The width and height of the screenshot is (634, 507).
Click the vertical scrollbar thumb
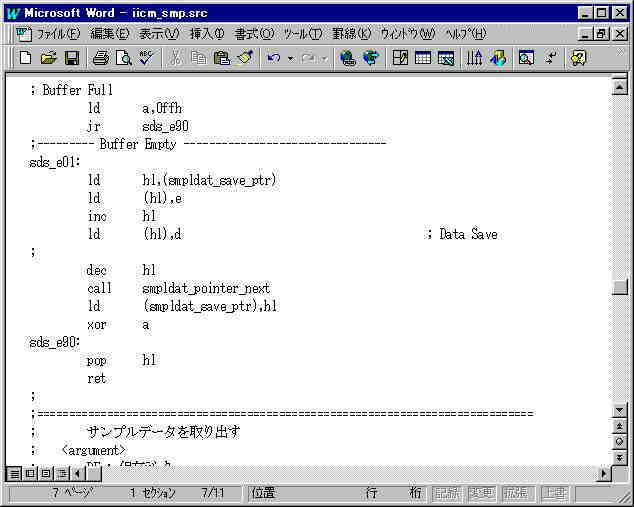620,288
